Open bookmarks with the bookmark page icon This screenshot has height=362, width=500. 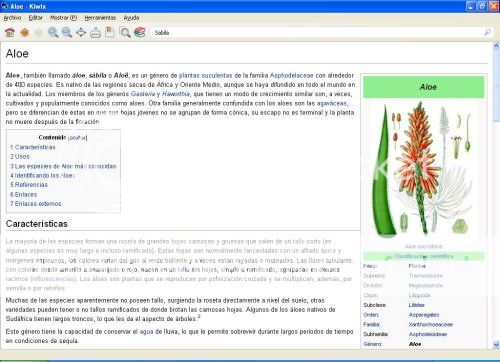pyautogui.click(x=110, y=32)
